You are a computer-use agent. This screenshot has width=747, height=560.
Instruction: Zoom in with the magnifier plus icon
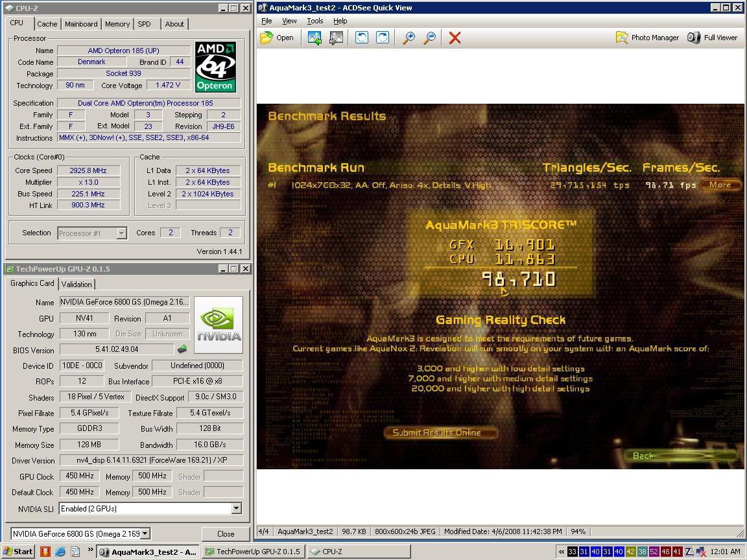coord(409,38)
